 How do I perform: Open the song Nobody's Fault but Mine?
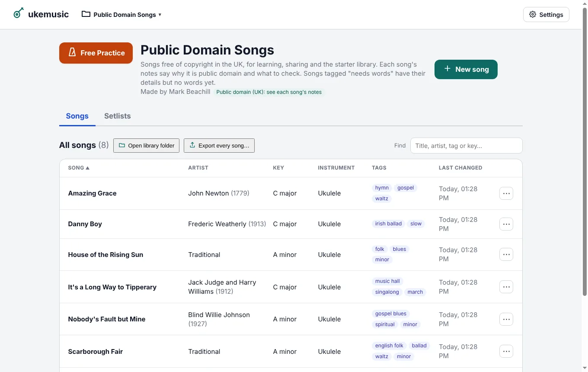(106, 319)
